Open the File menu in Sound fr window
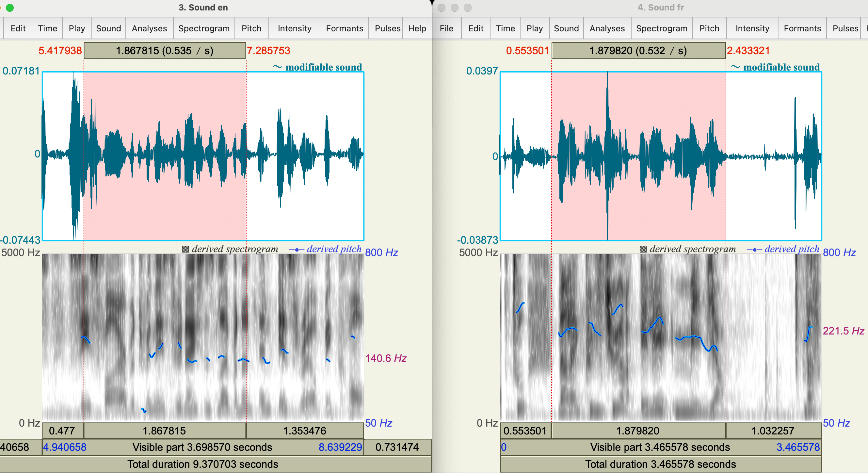 pos(446,28)
